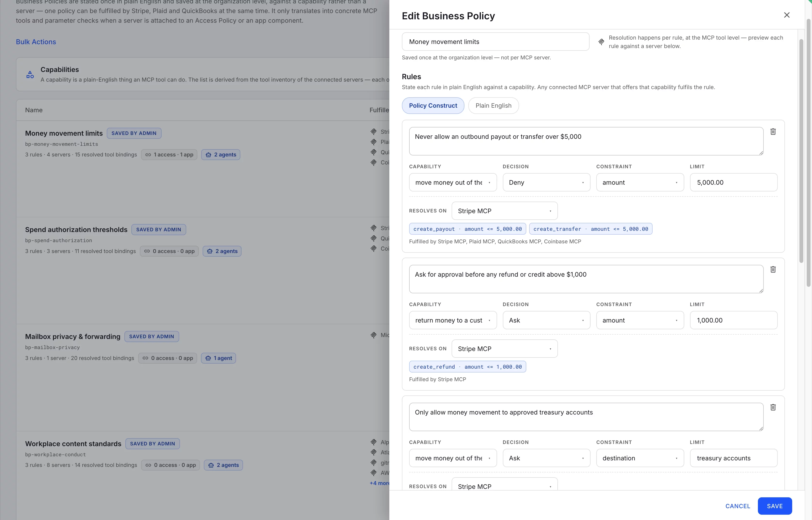Open amount constraint dropdown for refund rule
This screenshot has width=812, height=520.
click(640, 320)
